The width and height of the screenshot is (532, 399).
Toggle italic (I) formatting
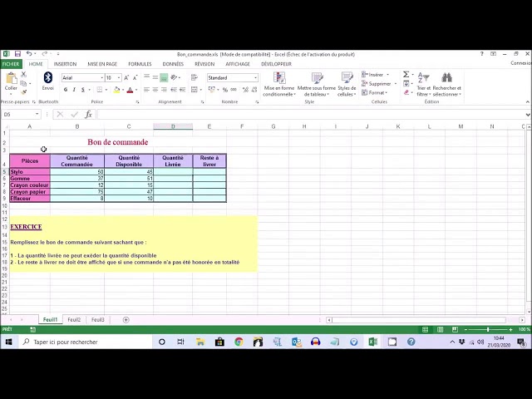[x=74, y=90]
